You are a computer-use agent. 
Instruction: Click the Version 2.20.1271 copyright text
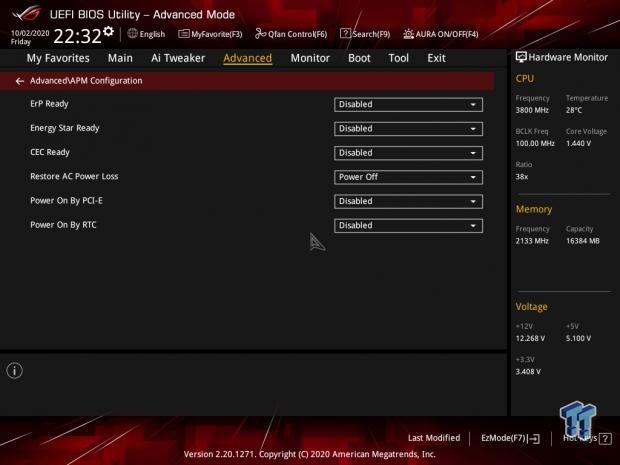[310, 454]
